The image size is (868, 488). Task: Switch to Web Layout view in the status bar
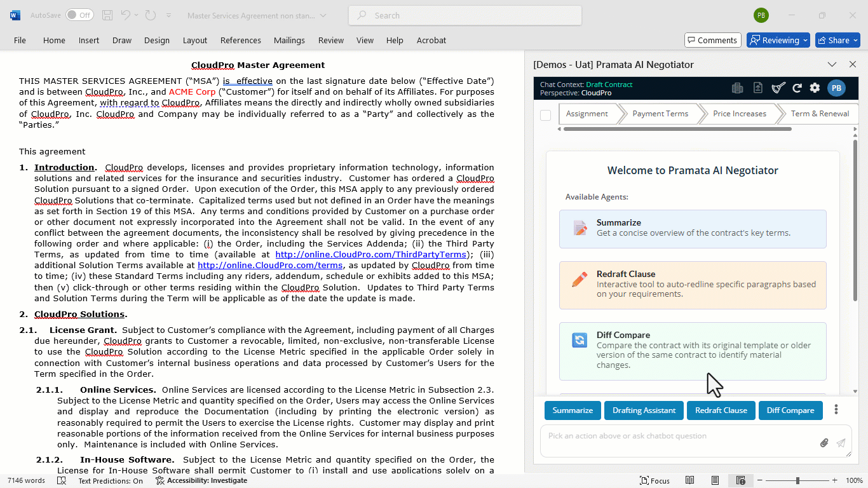click(x=740, y=480)
